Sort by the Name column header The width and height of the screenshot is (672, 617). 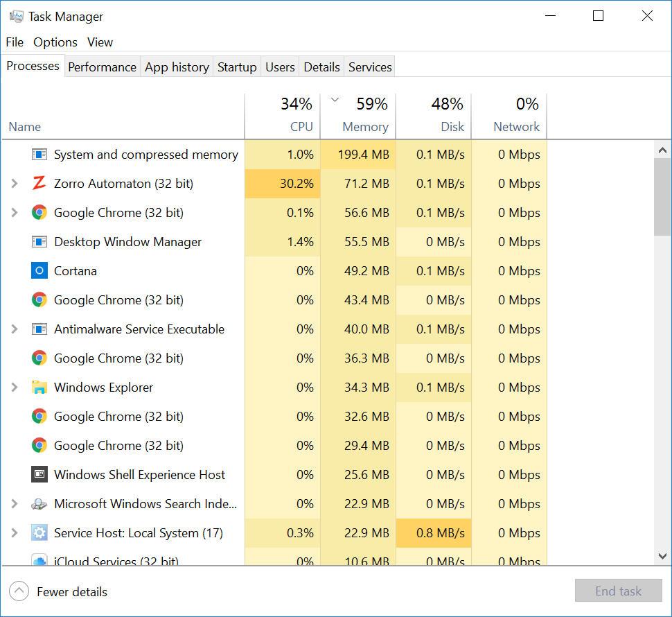pos(123,116)
